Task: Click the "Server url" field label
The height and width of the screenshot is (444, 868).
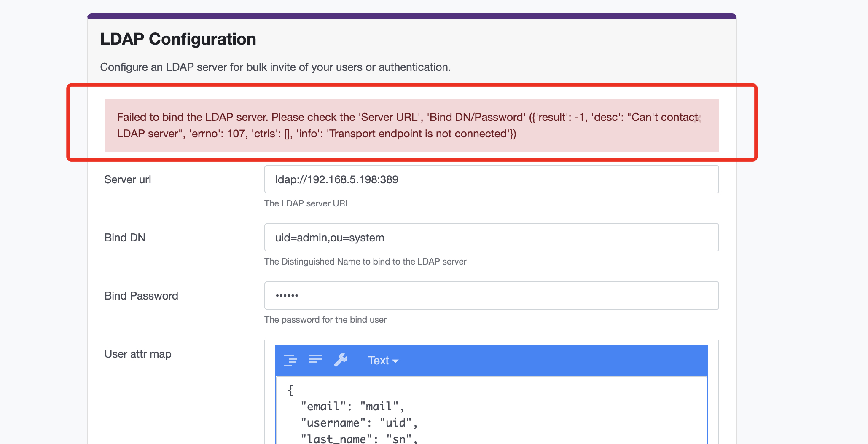Action: (127, 180)
